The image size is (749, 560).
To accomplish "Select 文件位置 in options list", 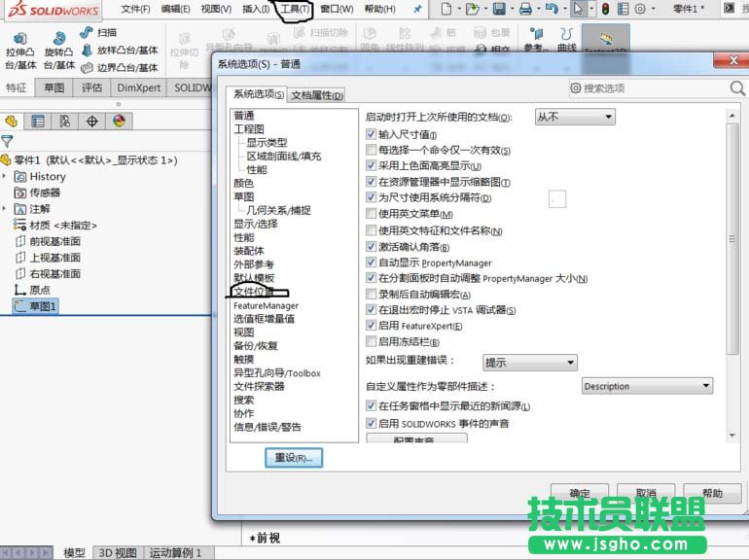I will (253, 292).
